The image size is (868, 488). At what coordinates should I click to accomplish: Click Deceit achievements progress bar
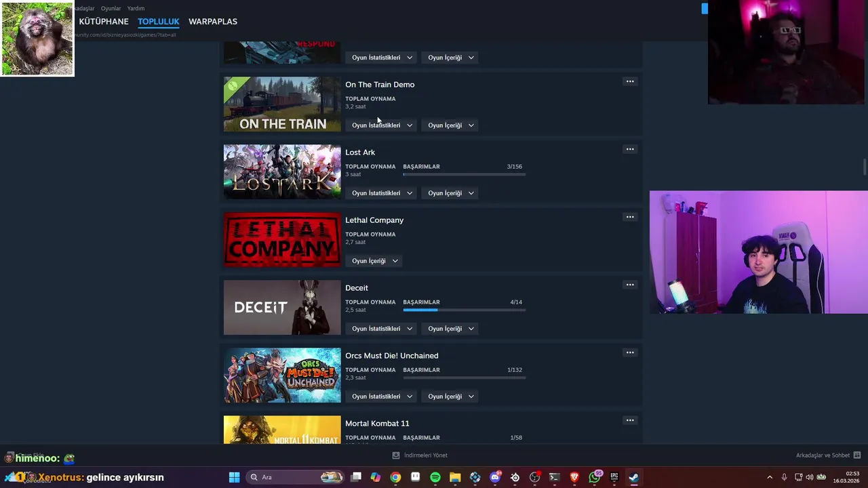[x=465, y=310]
